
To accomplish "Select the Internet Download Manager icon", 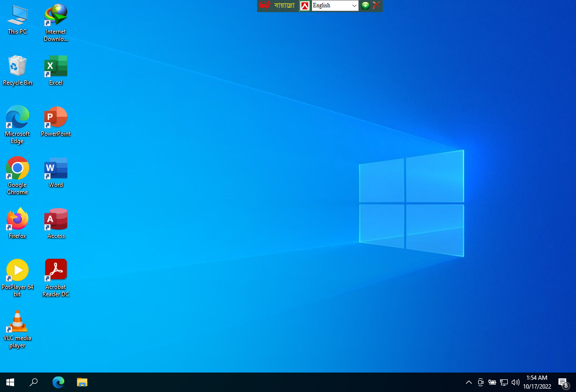I will (56, 16).
